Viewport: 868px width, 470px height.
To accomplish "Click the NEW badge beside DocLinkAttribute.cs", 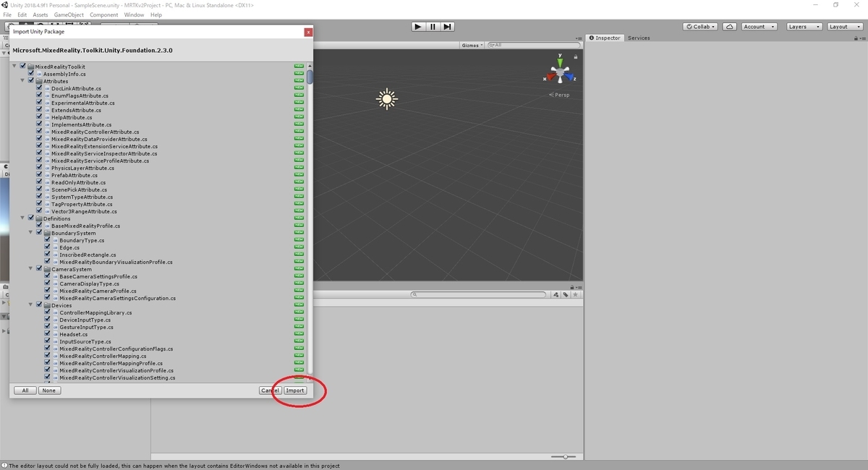I will [299, 88].
